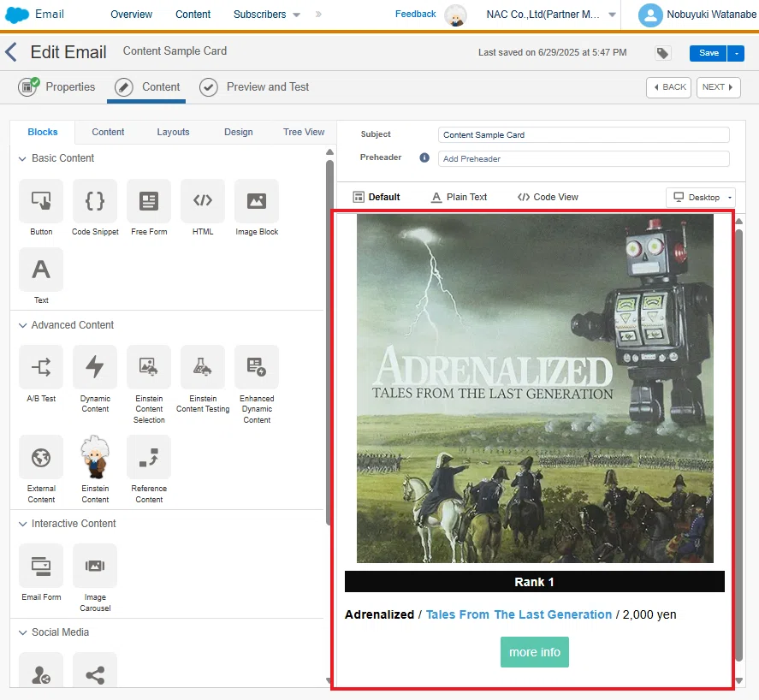Screen dimensions: 759x700
Task: Go back with the left chevron arrow
Action: tap(11, 52)
